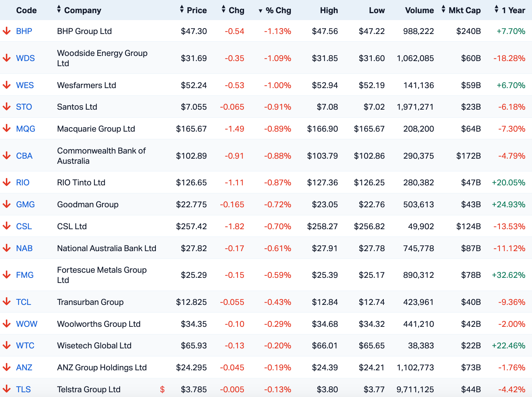Image resolution: width=532 pixels, height=397 pixels.
Task: Click the red down arrow beside STO
Action: point(7,106)
